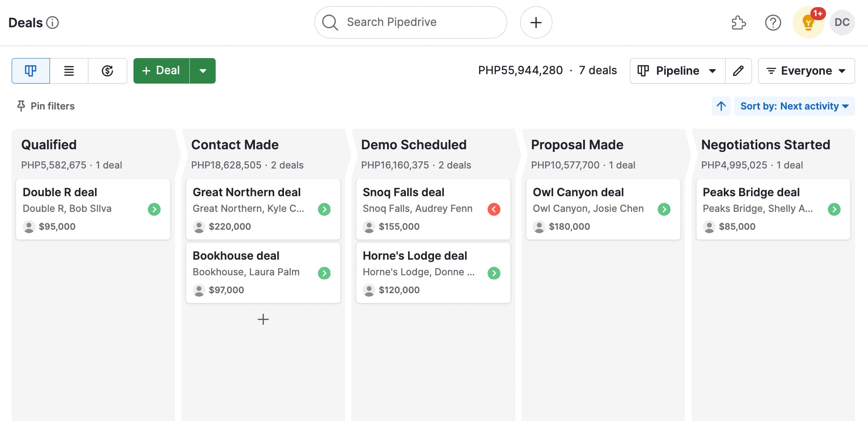Click the red overdue activity icon on Snoq Falls deal

[x=494, y=209]
